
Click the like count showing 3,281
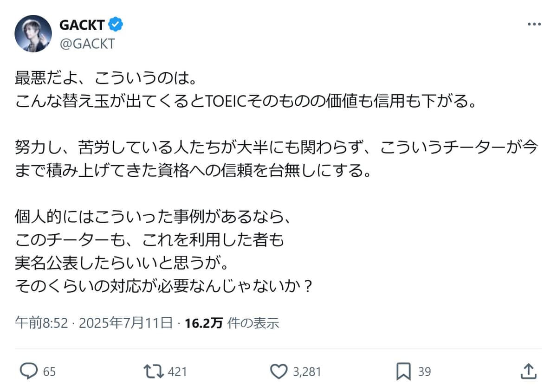(305, 371)
